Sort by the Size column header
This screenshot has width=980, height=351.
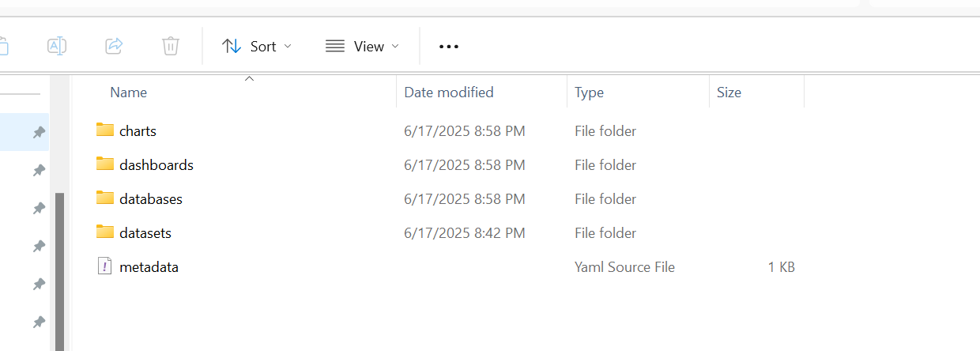coord(729,92)
